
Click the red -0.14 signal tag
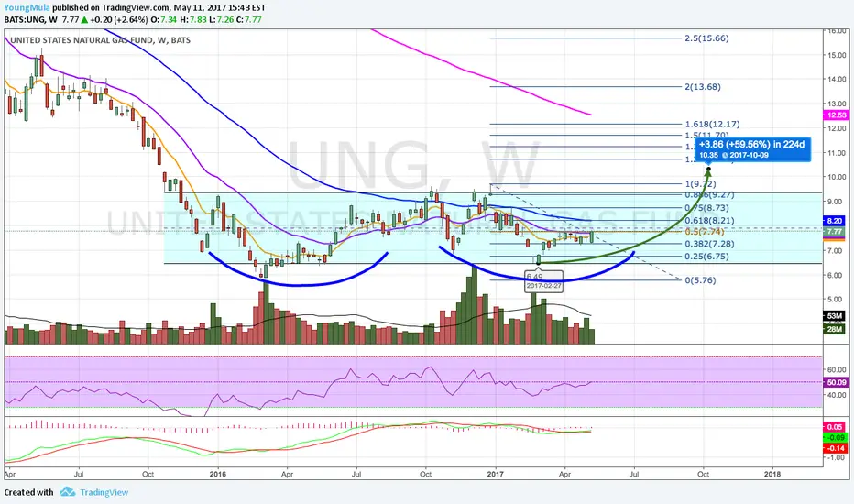(835, 448)
